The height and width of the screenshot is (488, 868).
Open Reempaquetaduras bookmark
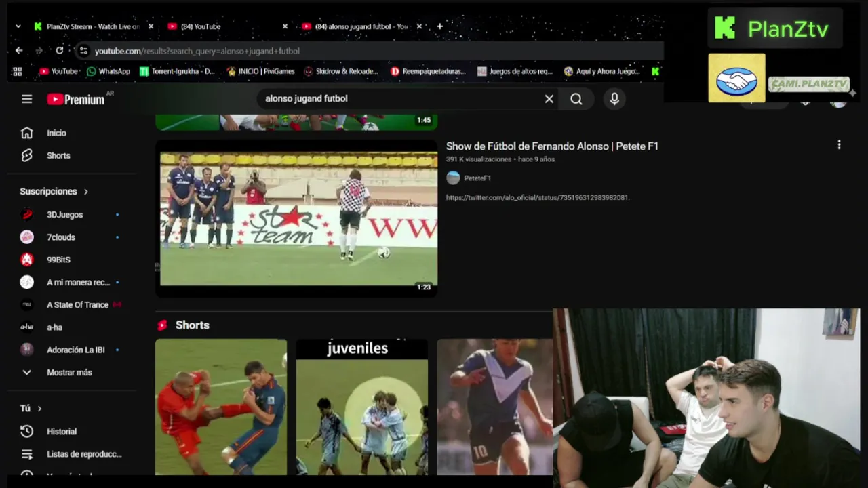point(429,71)
